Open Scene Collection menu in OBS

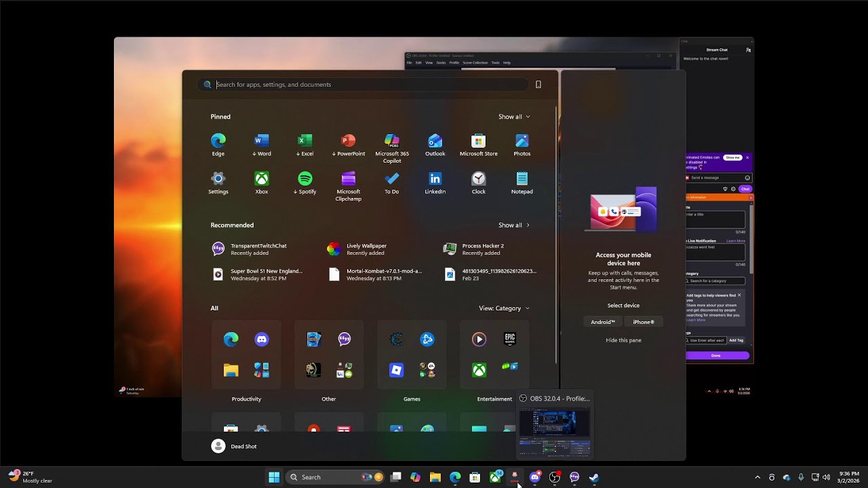475,62
